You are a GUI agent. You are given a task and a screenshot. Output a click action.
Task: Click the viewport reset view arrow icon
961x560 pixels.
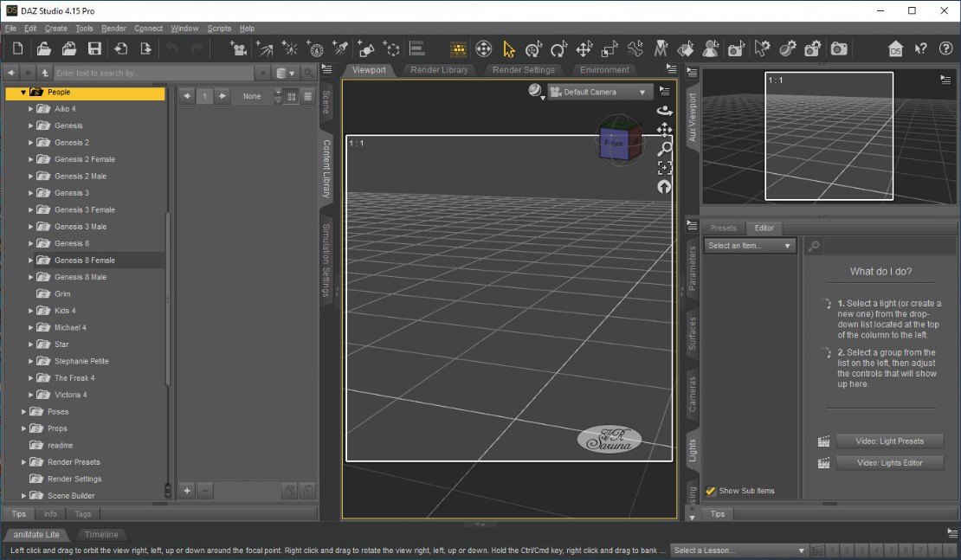coord(664,187)
